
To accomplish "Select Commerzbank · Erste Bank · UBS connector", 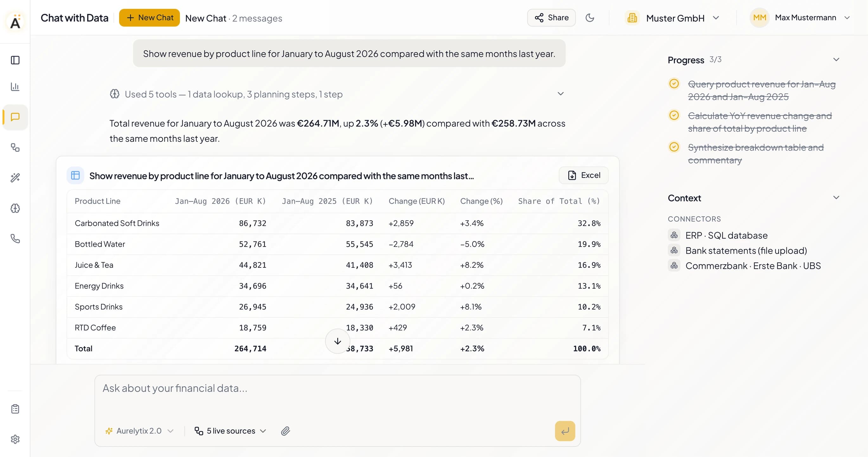I will (x=744, y=266).
